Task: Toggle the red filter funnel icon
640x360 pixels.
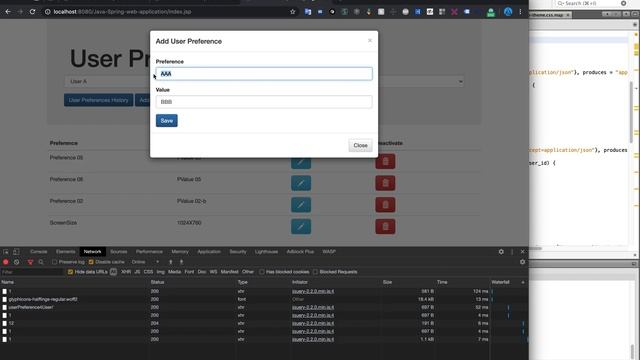Action: click(x=30, y=262)
